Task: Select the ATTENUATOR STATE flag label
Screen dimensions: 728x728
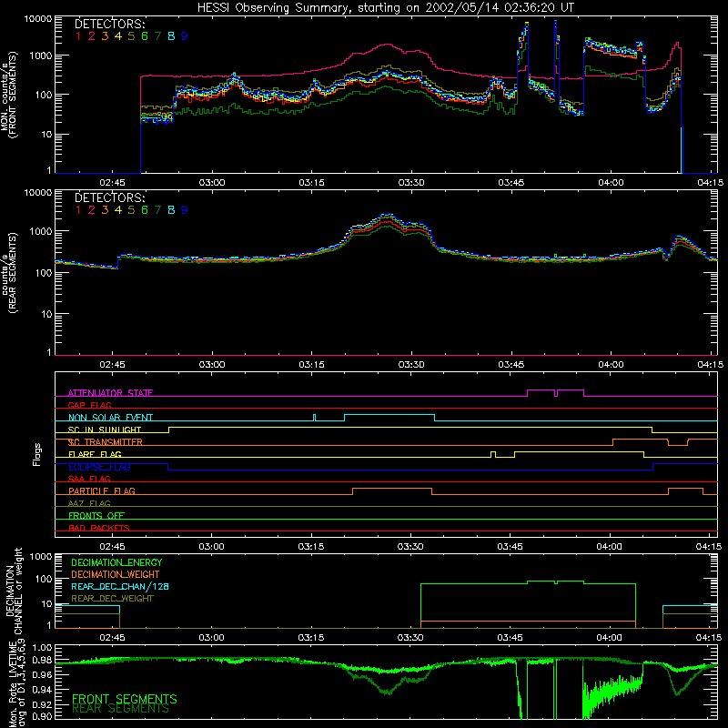Action: [110, 393]
